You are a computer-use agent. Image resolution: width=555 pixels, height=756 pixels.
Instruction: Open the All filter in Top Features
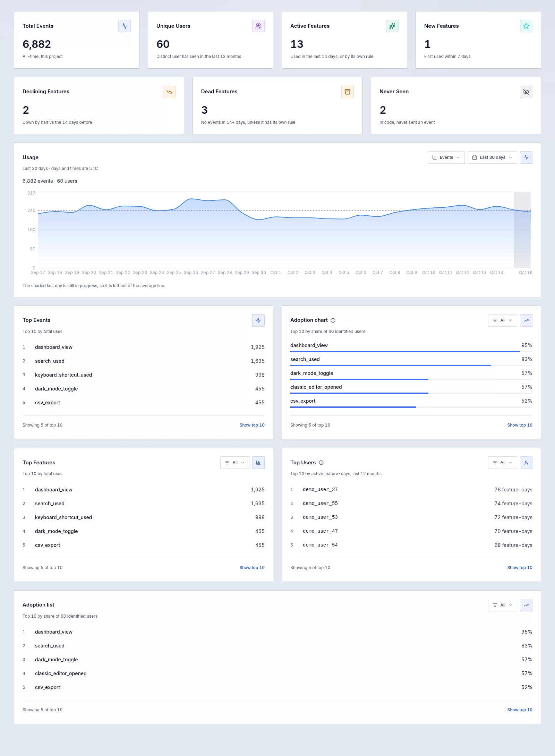(x=235, y=463)
